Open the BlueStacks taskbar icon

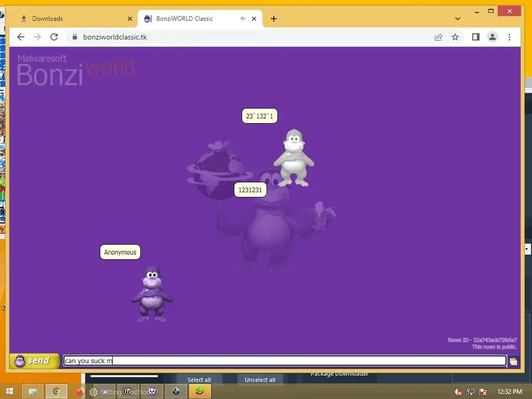coord(200,392)
